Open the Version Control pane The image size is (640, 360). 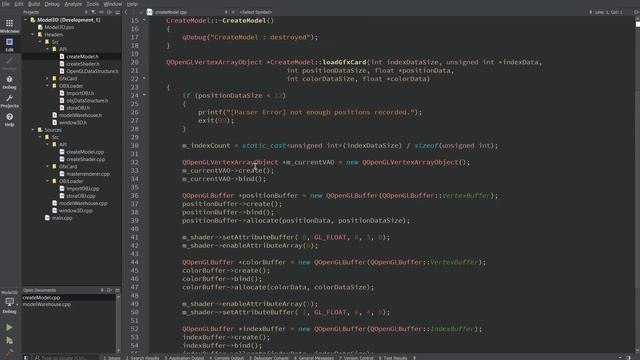click(x=356, y=358)
